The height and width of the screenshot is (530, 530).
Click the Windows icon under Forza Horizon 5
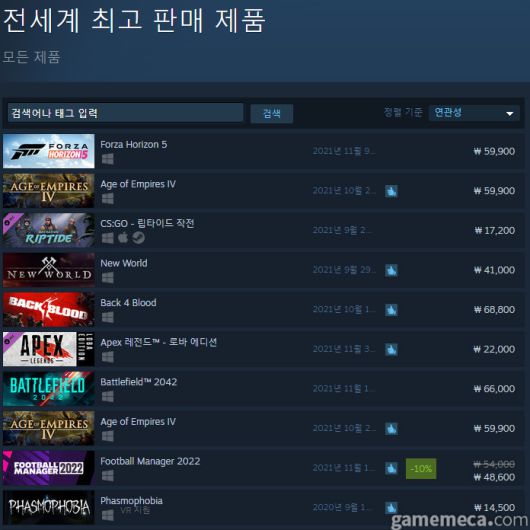pos(108,159)
